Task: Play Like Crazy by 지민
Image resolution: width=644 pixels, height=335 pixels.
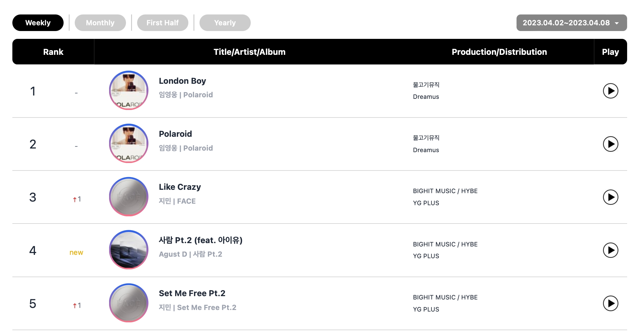Action: (x=610, y=197)
